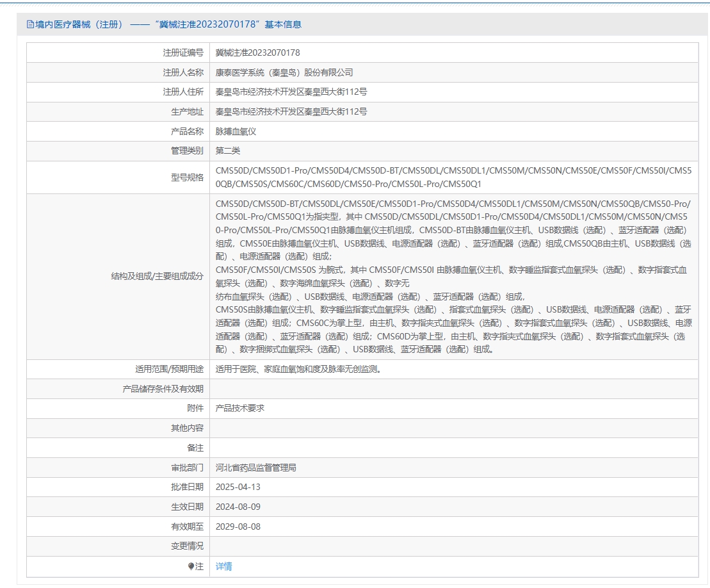Click the 产品储存条件及有效期 label
Viewport: 710px width, 588px height.
163,389
